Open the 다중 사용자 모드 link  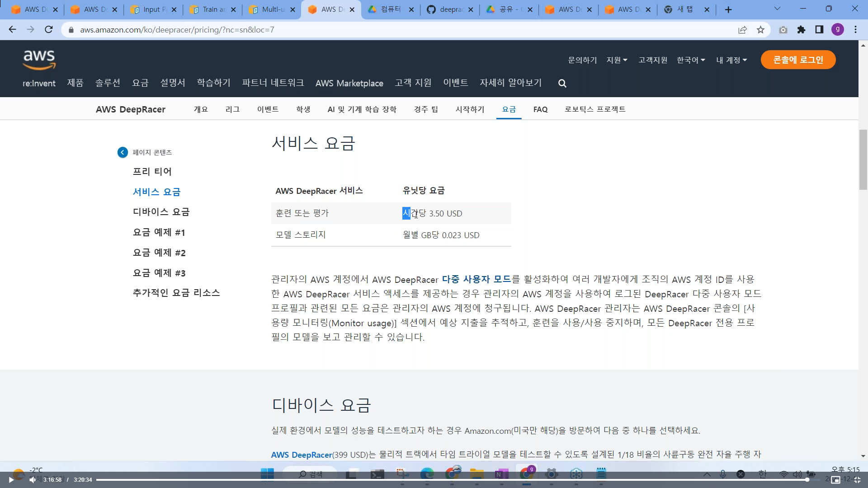(476, 279)
